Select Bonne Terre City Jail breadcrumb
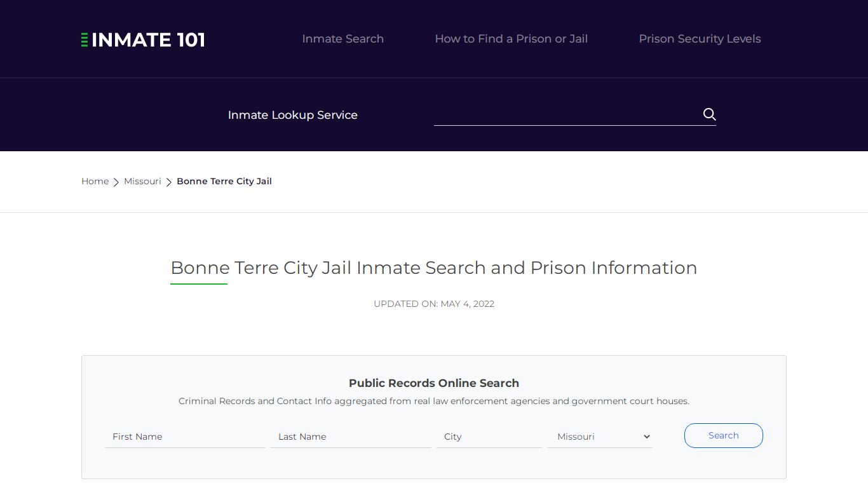The image size is (868, 488). click(x=224, y=181)
